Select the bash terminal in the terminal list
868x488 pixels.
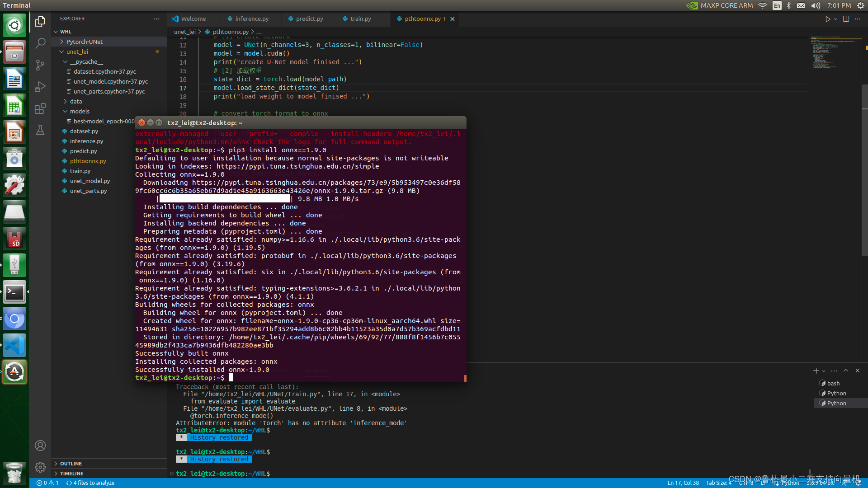pos(833,383)
